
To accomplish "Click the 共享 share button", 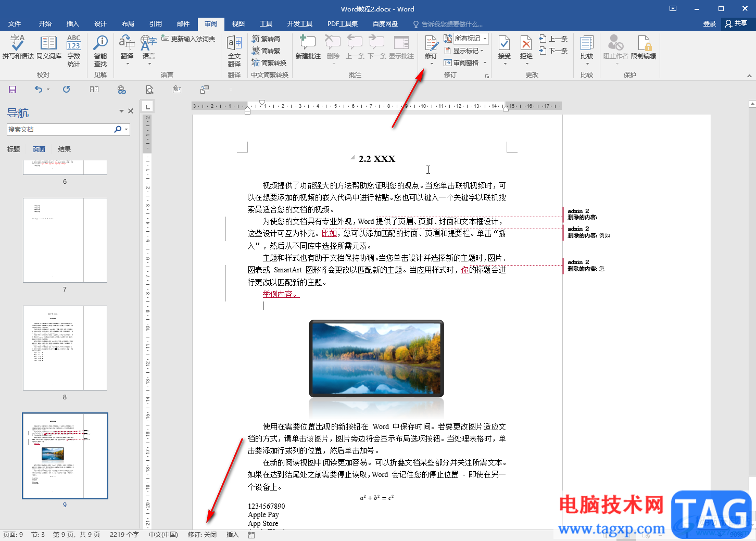I will (x=736, y=24).
